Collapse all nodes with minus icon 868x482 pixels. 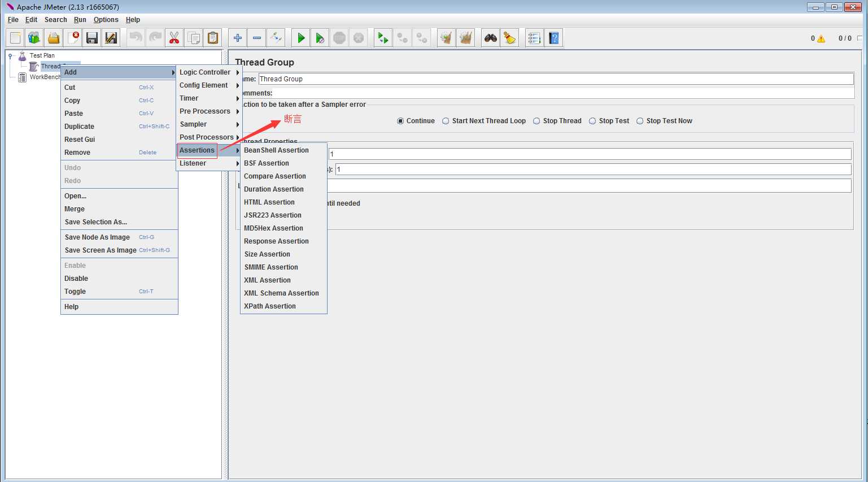pos(257,38)
